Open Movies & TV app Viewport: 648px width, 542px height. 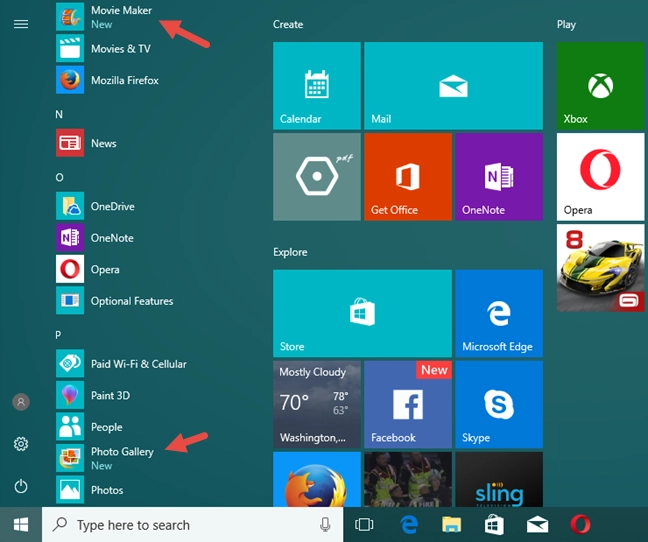pos(103,48)
